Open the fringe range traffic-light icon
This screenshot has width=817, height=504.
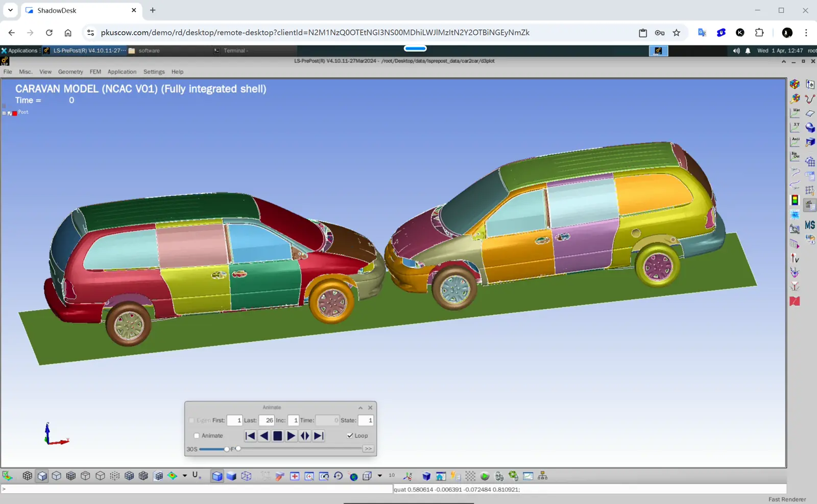pyautogui.click(x=795, y=200)
